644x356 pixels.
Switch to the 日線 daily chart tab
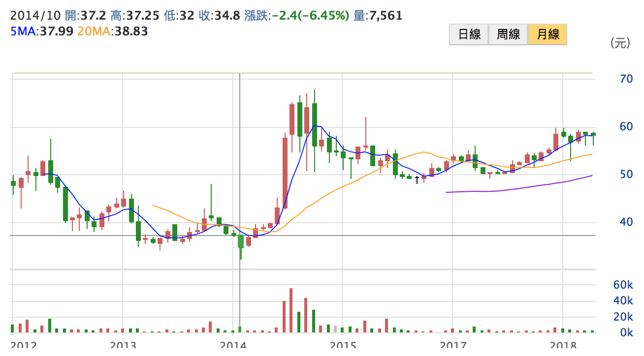point(469,34)
